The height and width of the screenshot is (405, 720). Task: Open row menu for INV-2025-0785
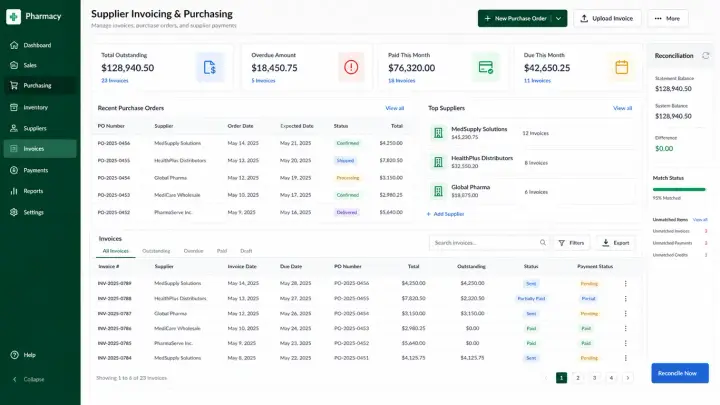[625, 343]
